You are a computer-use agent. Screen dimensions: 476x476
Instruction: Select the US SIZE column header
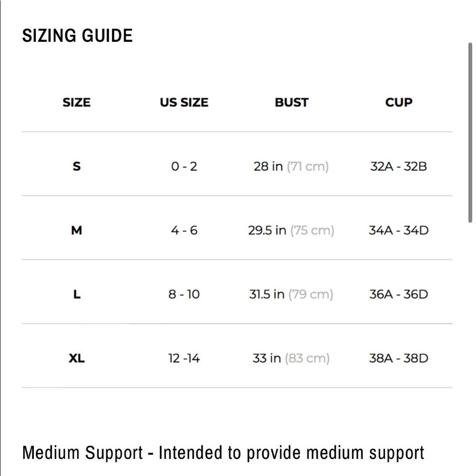(x=184, y=103)
